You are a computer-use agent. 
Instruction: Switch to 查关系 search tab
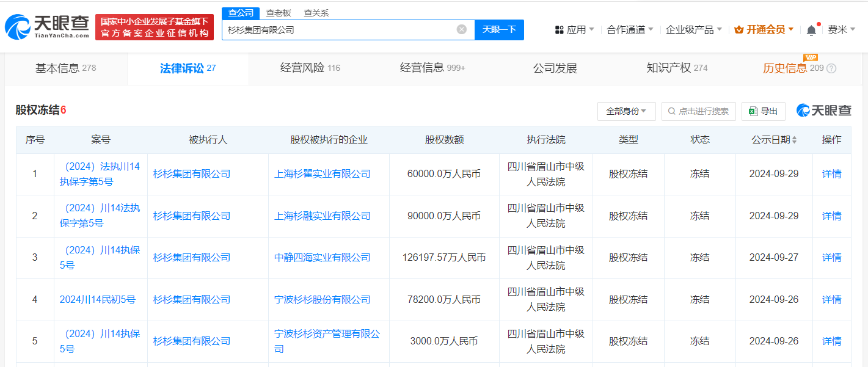[316, 13]
